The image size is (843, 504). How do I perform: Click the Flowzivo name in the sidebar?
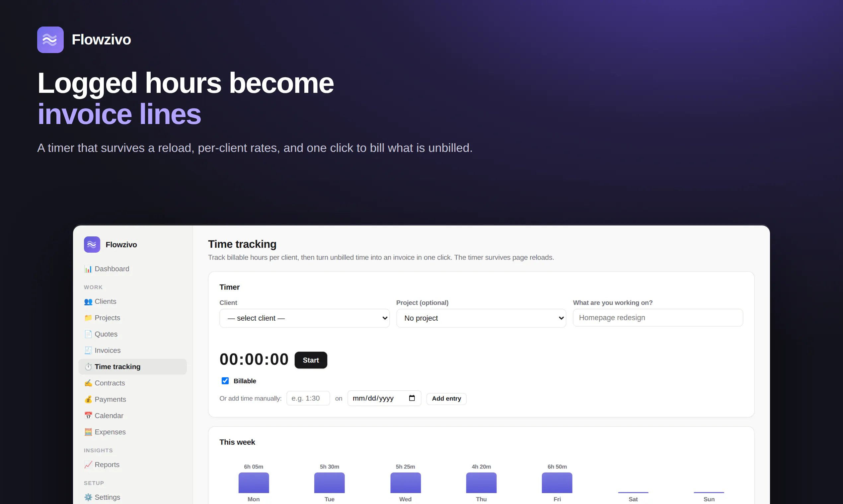point(121,244)
